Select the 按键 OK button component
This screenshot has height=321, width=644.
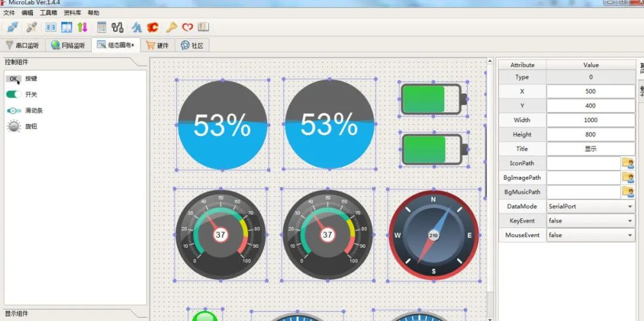[x=22, y=79]
